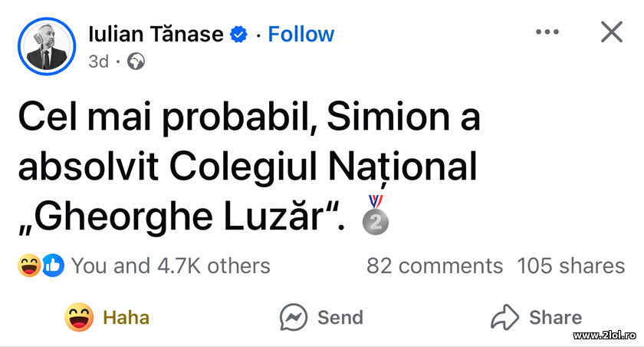Open the three-dots post options menu
This screenshot has width=644, height=347.
pyautogui.click(x=547, y=32)
